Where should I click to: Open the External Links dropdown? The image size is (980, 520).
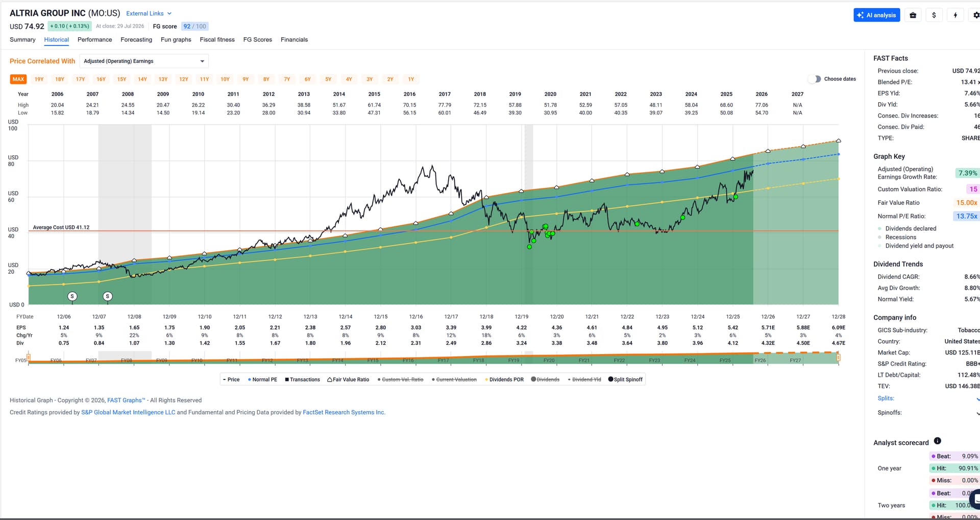click(149, 13)
